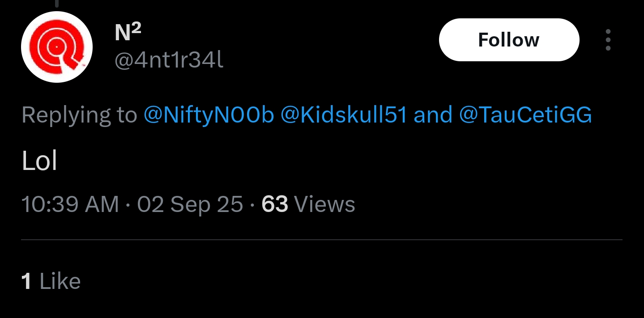Open the @4nt1r34l handle profile
The width and height of the screenshot is (644, 318).
(x=169, y=60)
